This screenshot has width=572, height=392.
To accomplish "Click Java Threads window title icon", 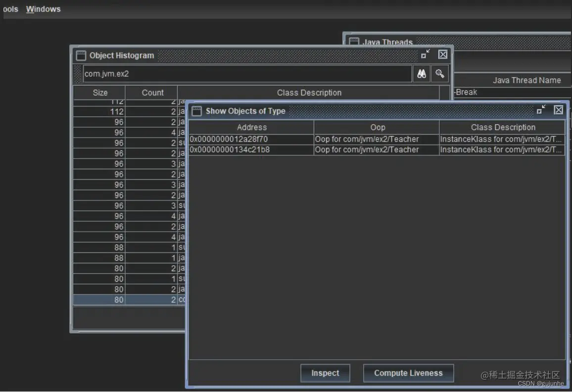I will coord(354,41).
